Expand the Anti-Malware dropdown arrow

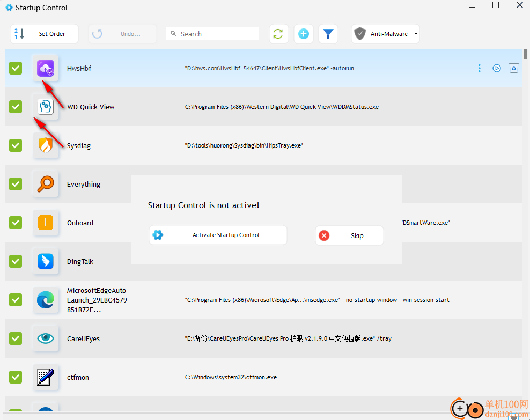tap(416, 34)
